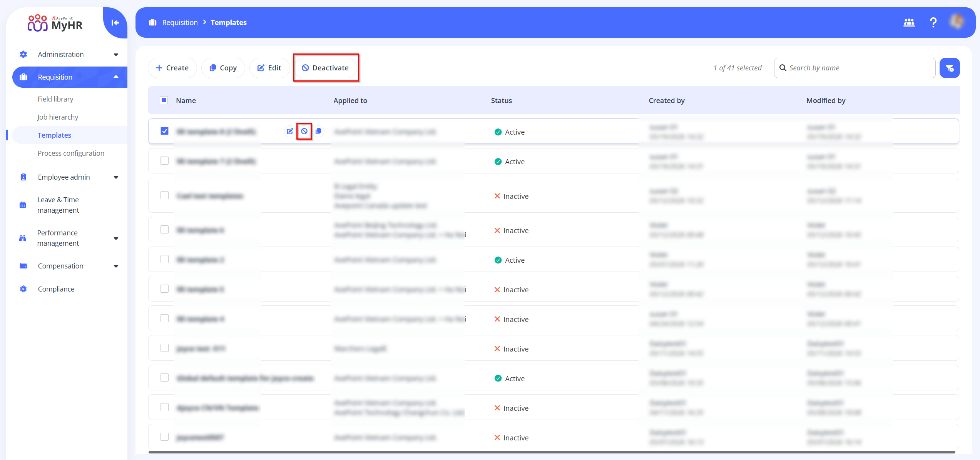The width and height of the screenshot is (980, 460).
Task: Click the Leave & Time calendar icon
Action: tap(23, 205)
